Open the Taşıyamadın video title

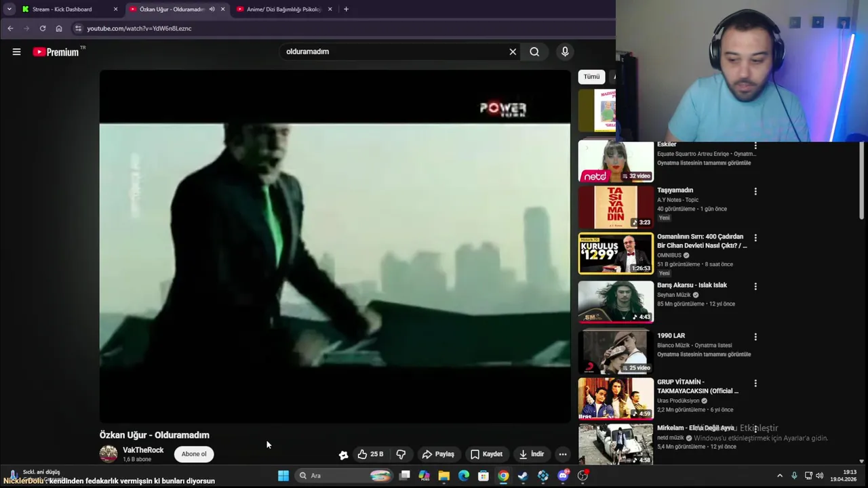coord(675,190)
